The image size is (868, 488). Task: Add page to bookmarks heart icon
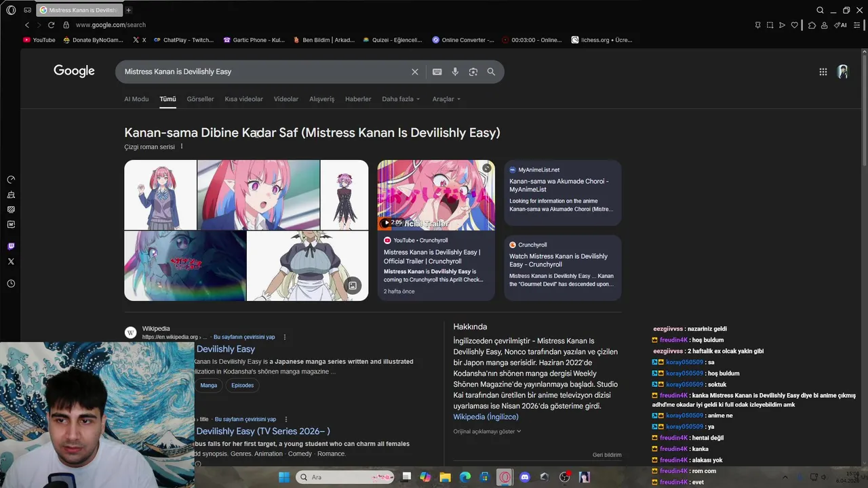coord(795,25)
